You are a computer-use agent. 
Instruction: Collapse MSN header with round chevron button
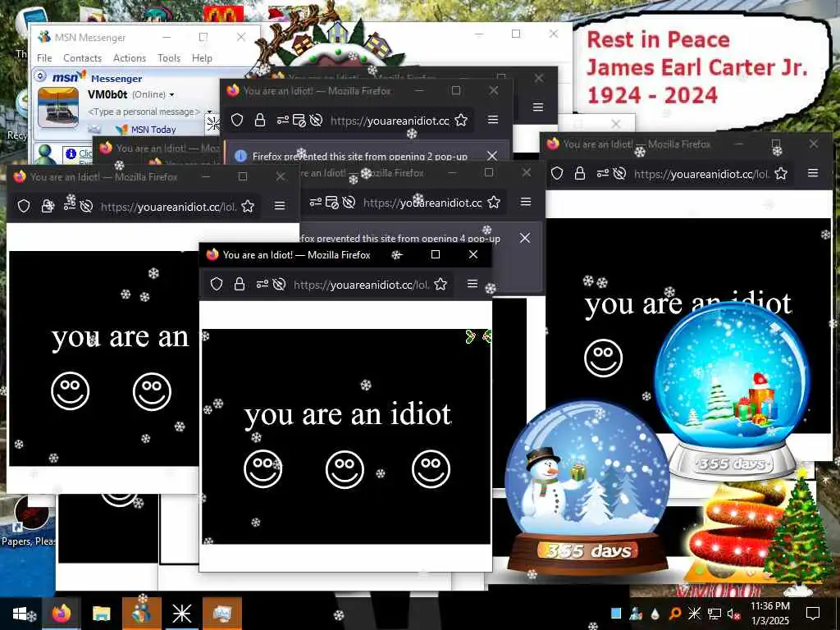click(x=40, y=76)
